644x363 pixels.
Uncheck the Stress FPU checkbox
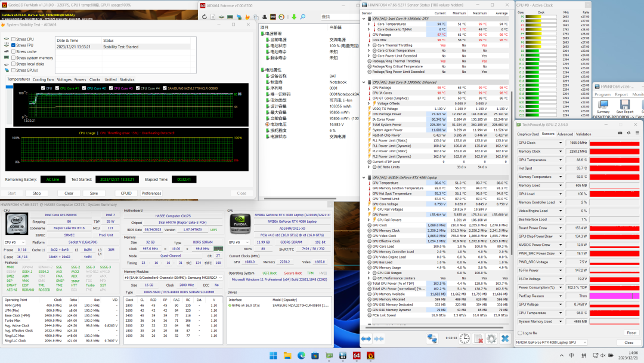click(14, 45)
